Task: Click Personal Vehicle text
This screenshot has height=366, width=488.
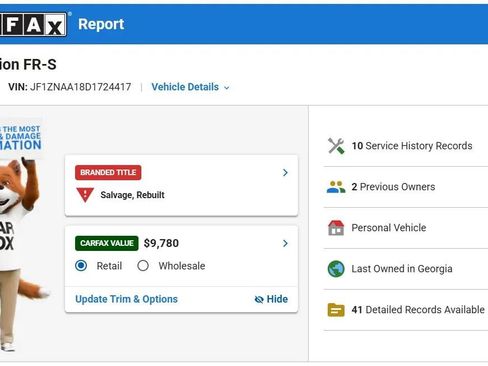Action: pyautogui.click(x=389, y=228)
